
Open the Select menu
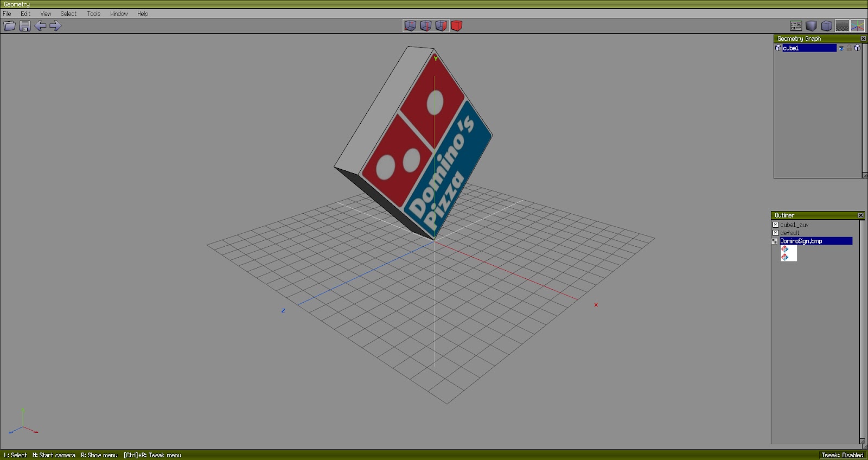point(68,14)
